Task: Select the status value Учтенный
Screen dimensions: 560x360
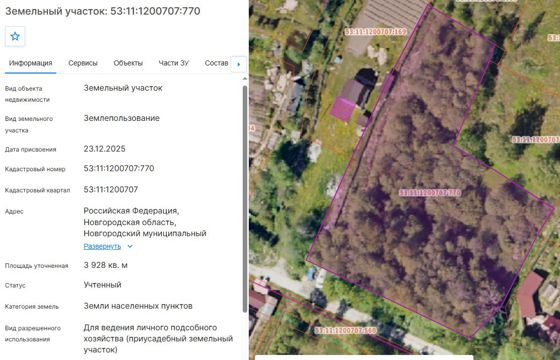Action: coord(102,285)
